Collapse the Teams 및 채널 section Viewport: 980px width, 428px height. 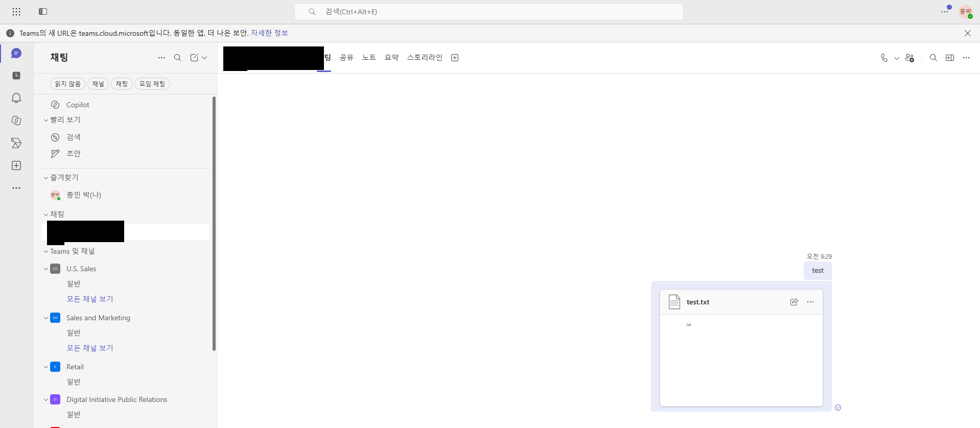pyautogui.click(x=46, y=251)
